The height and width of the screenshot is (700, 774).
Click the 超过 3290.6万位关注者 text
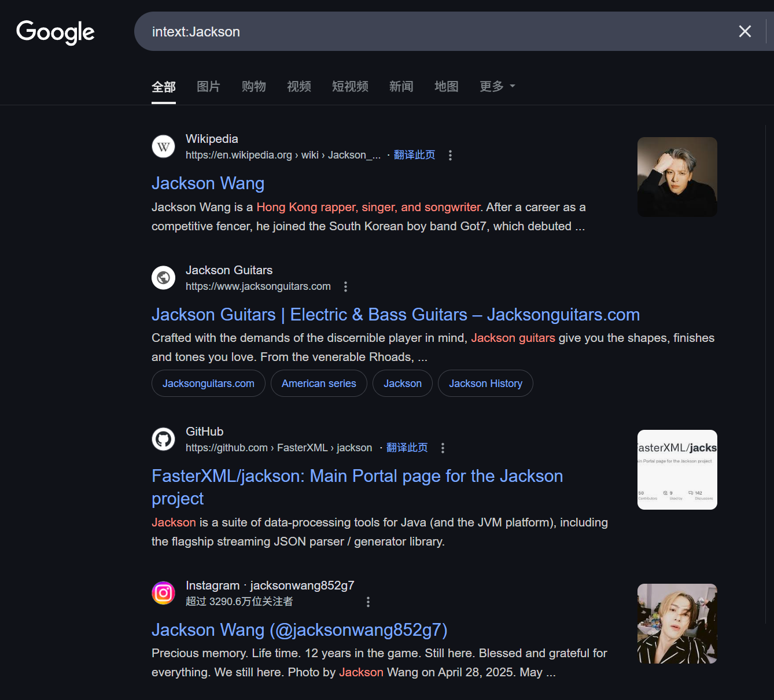(x=239, y=602)
